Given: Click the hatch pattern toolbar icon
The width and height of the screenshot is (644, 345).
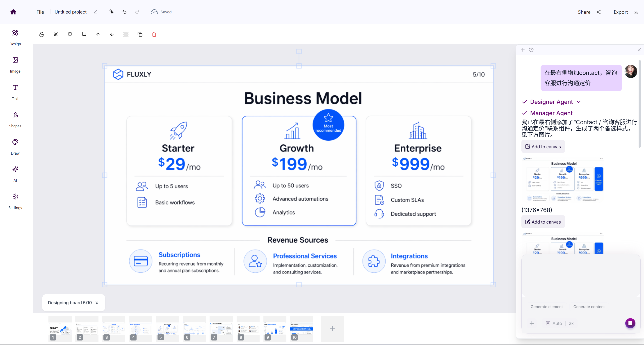Looking at the screenshot, I should click(56, 34).
